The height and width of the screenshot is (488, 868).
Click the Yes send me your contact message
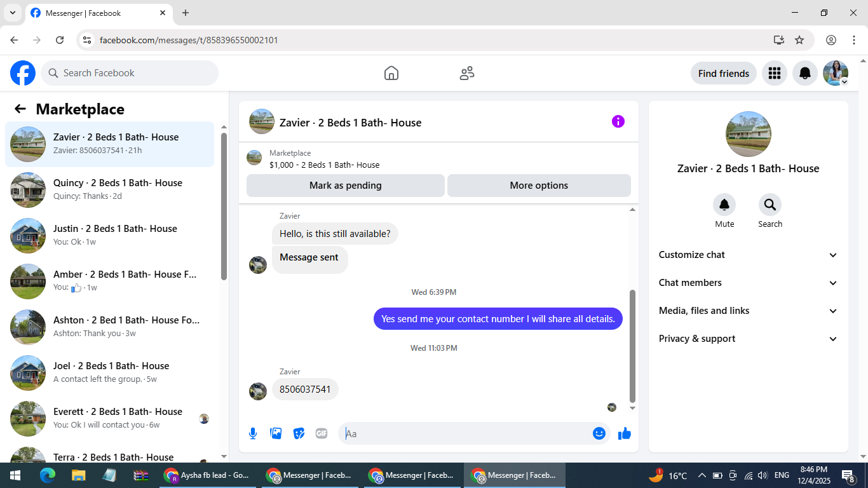coord(498,319)
